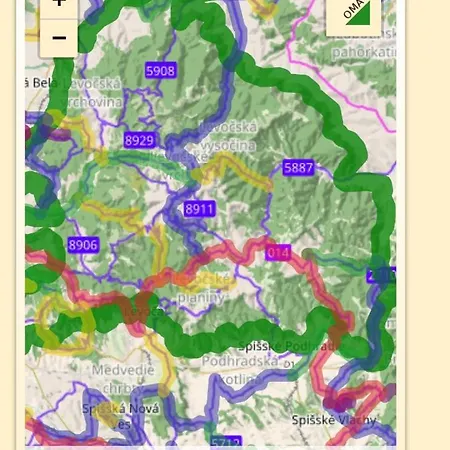
Task: Click the Levočská vysočina region label
Action: pos(229,136)
